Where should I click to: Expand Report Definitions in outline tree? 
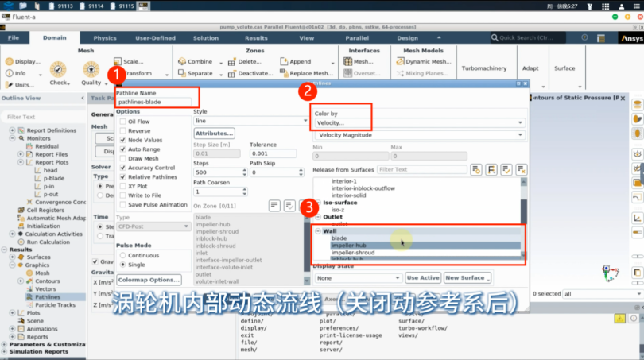pyautogui.click(x=12, y=130)
